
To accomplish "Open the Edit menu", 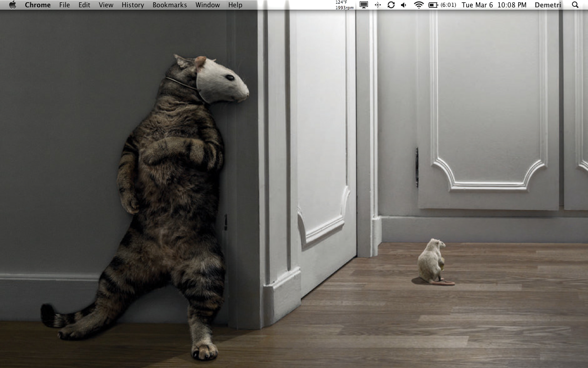I will tap(85, 5).
